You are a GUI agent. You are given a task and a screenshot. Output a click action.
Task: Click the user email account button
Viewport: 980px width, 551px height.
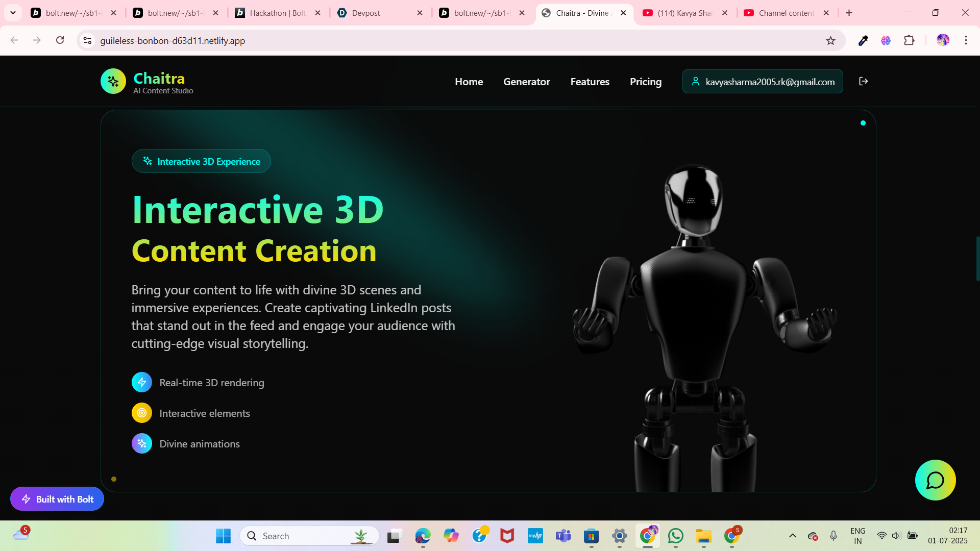763,82
